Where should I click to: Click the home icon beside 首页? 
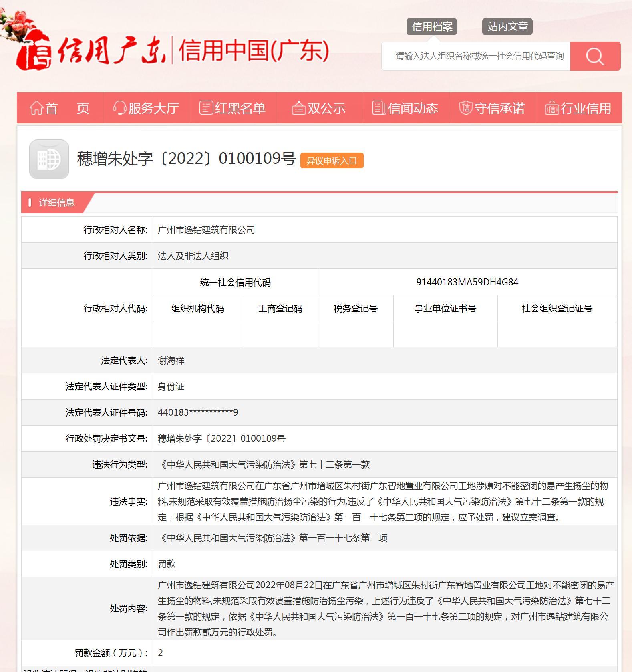(36, 108)
